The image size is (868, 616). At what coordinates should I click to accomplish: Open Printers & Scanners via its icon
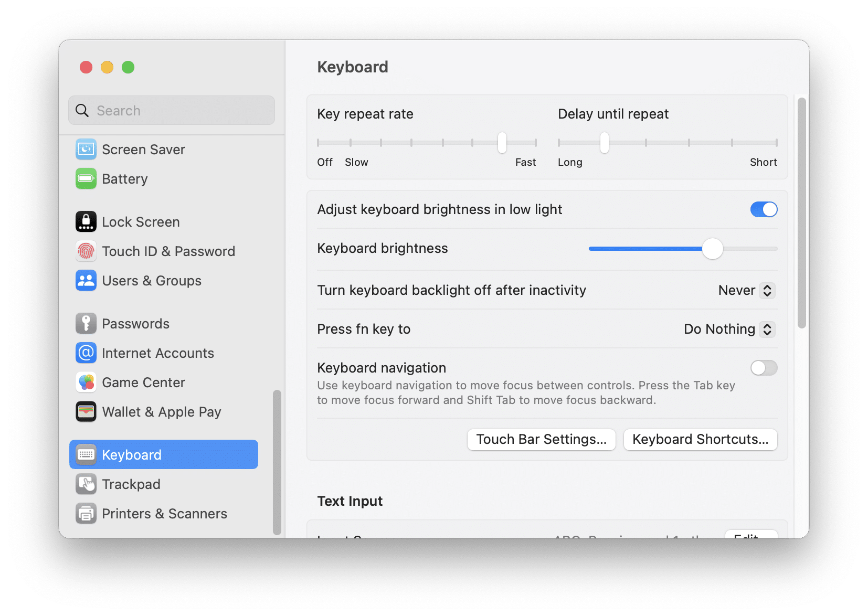86,513
